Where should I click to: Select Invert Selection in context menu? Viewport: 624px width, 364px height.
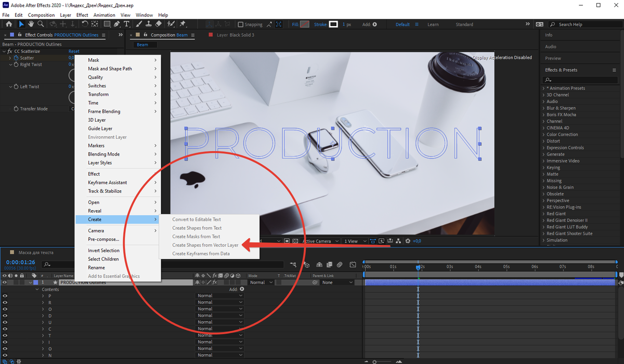(103, 251)
